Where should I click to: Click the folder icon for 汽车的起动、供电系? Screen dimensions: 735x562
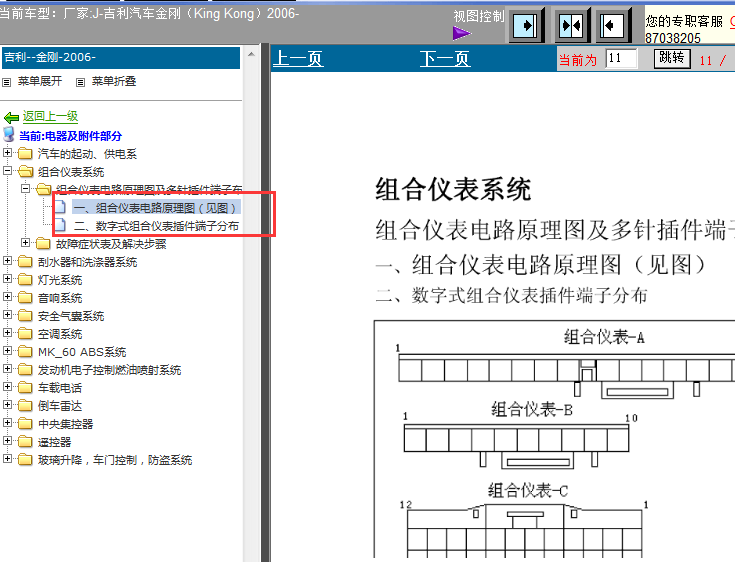point(25,154)
